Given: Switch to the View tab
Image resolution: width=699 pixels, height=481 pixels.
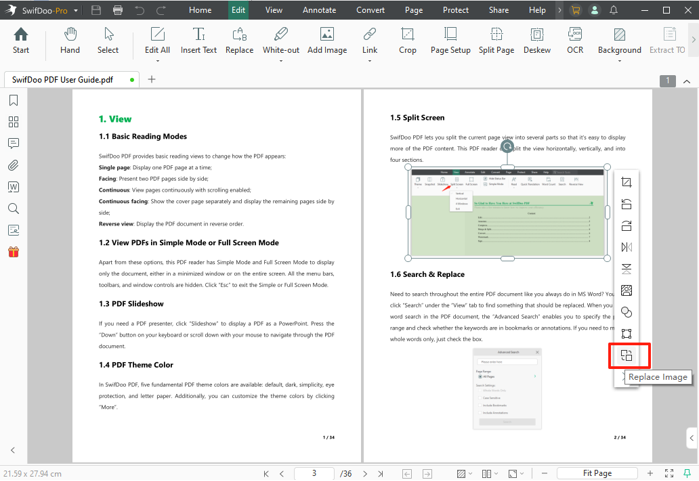Looking at the screenshot, I should tap(274, 10).
